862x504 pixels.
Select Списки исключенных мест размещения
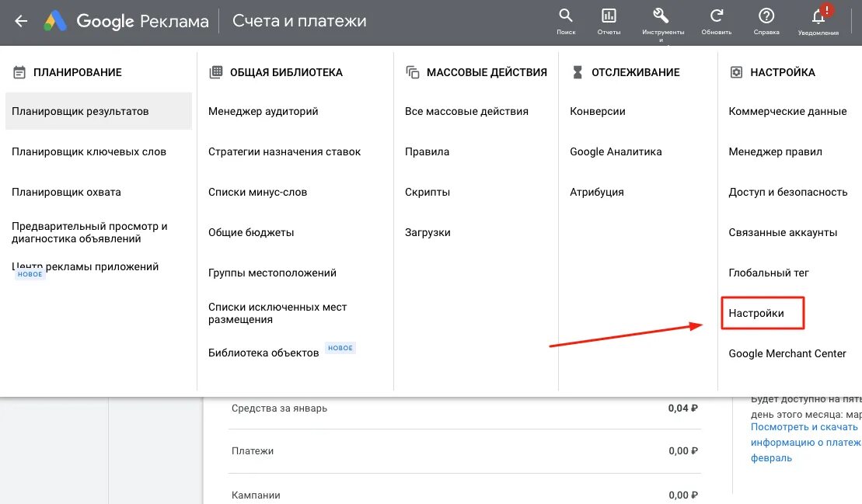pyautogui.click(x=277, y=313)
